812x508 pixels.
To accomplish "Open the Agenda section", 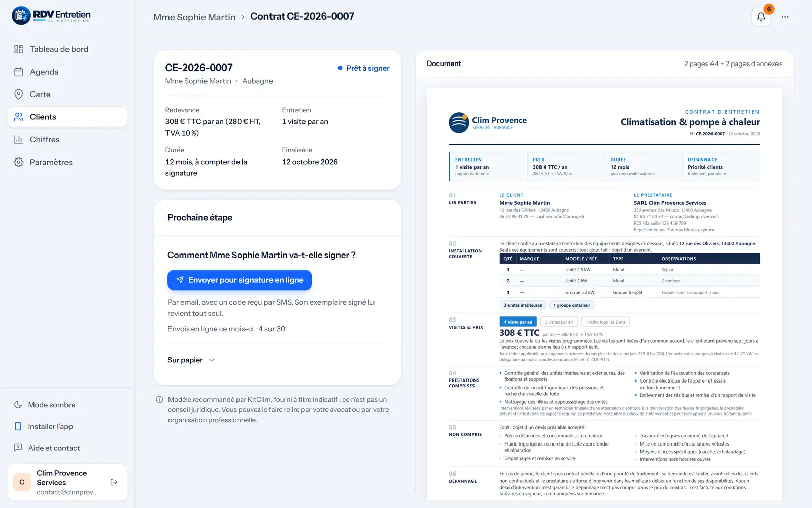I will [x=67, y=72].
